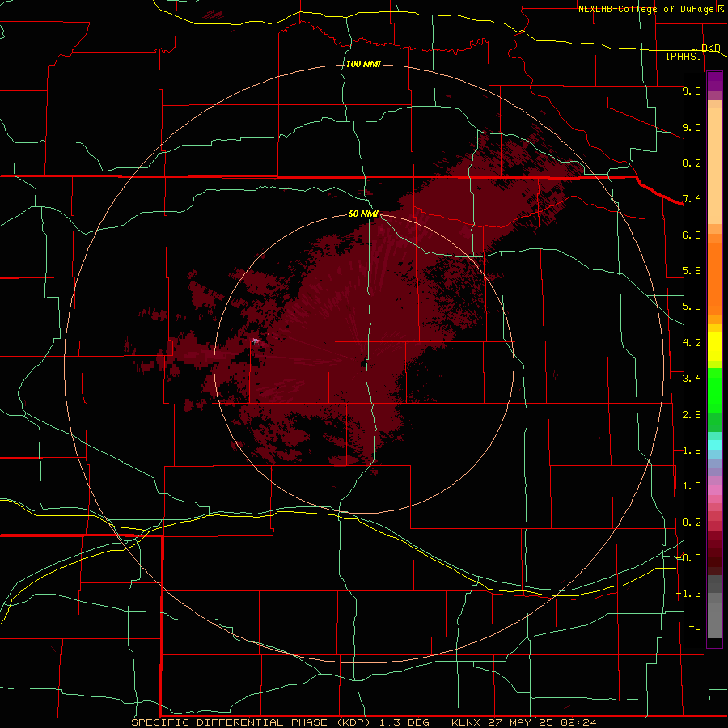Click the 8.2 value on the color scale

click(692, 163)
